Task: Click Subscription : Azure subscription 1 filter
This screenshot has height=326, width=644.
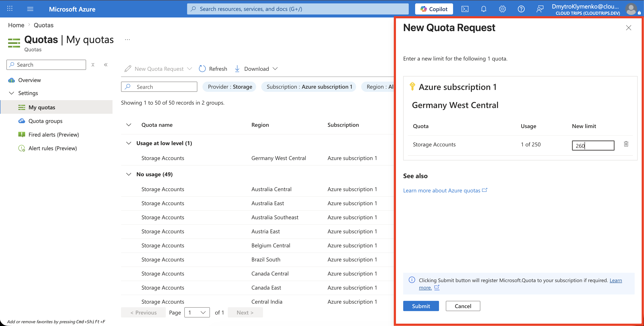Action: coord(309,87)
